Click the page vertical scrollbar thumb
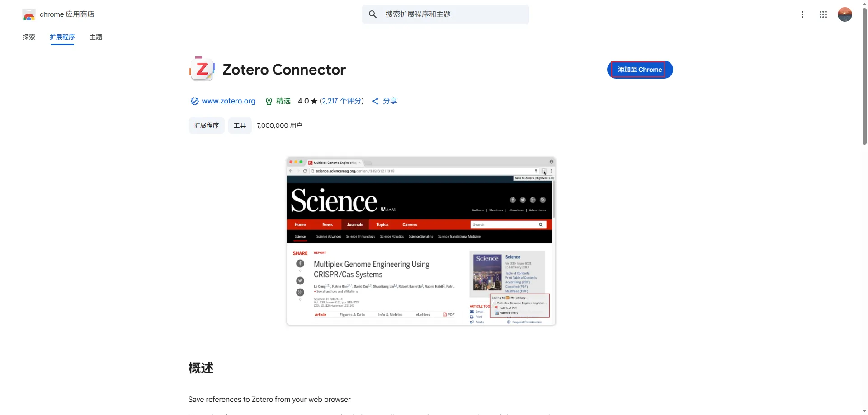The width and height of the screenshot is (868, 415). (864, 77)
